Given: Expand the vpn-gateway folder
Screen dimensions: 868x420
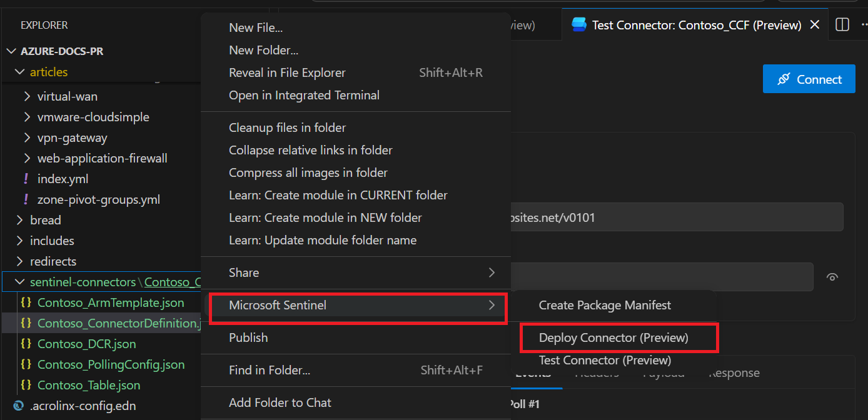Looking at the screenshot, I should pyautogui.click(x=27, y=137).
